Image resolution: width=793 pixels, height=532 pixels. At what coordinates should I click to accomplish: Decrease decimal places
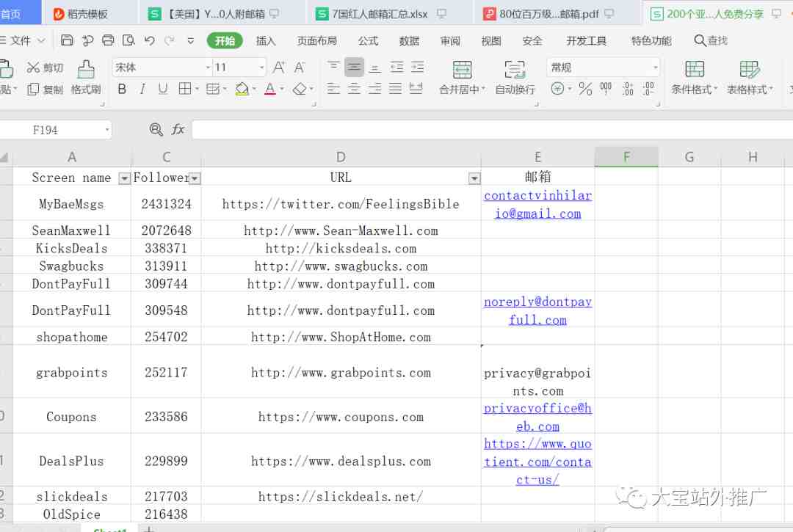pyautogui.click(x=648, y=89)
